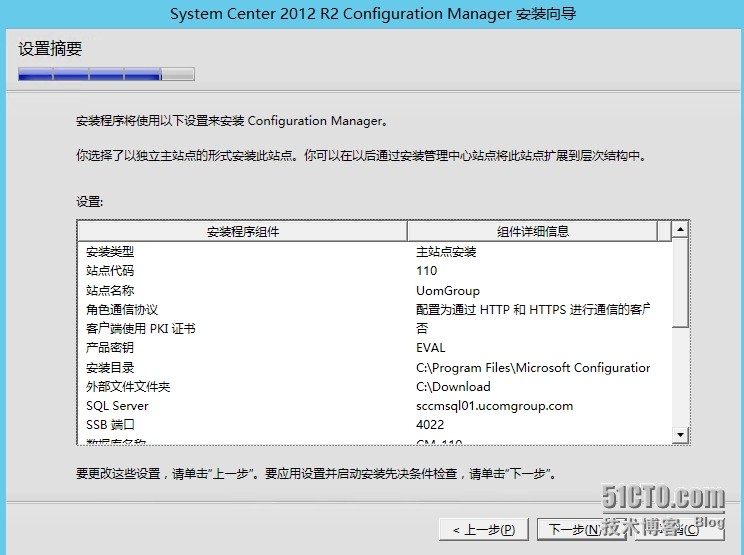Image resolution: width=744 pixels, height=555 pixels.
Task: Click the sccmsql01.ucomgroup.com value
Action: pos(494,406)
